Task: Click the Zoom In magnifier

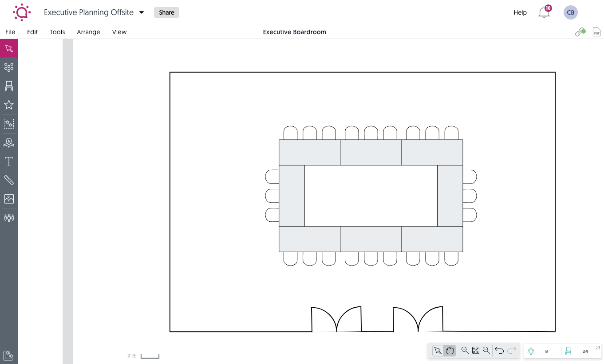Action: (x=465, y=350)
